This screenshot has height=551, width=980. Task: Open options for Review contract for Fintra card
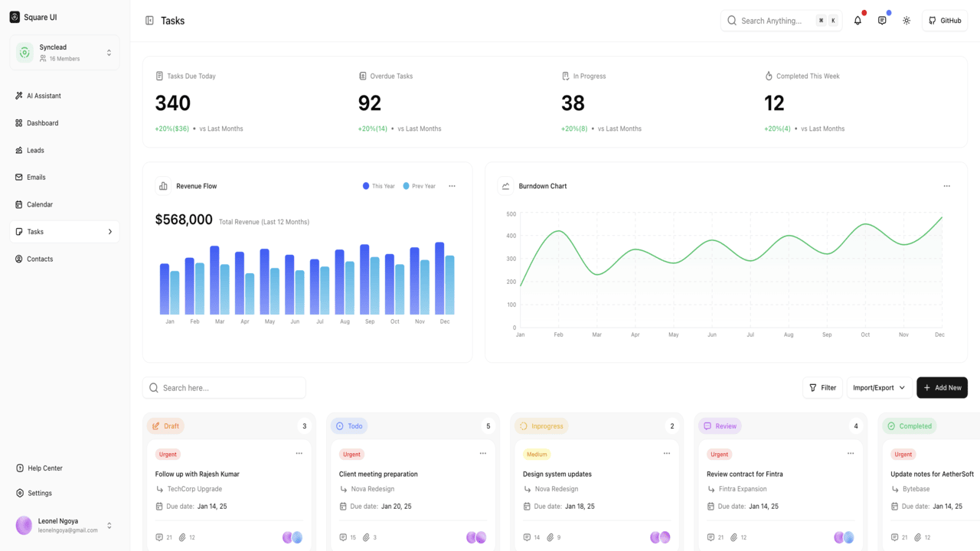851,453
